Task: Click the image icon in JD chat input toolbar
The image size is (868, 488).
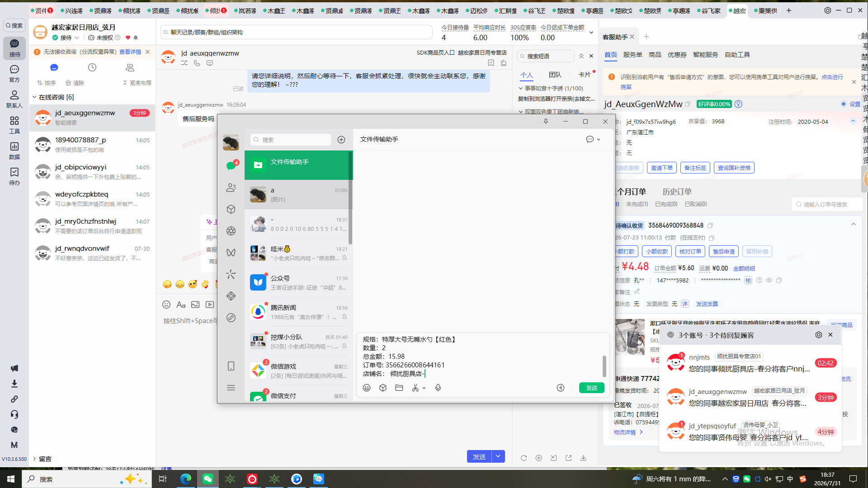Action: [x=195, y=305]
